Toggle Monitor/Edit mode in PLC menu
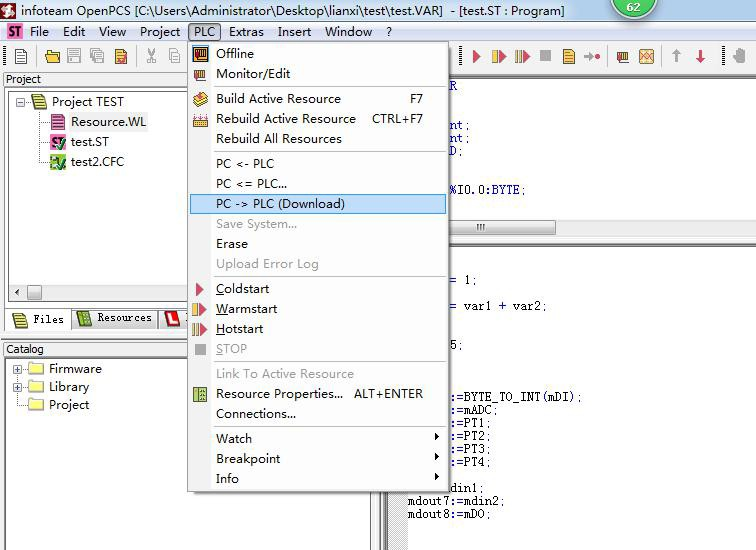 [x=253, y=74]
